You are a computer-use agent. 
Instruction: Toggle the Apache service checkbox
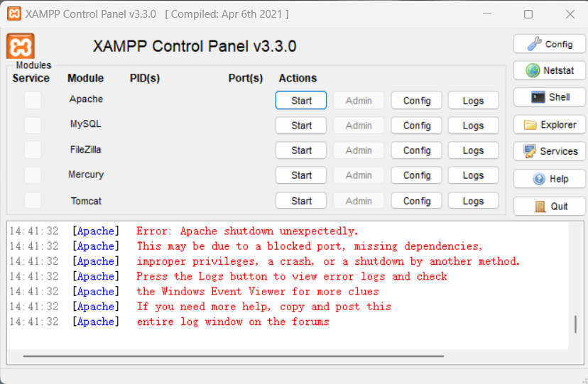click(x=33, y=100)
